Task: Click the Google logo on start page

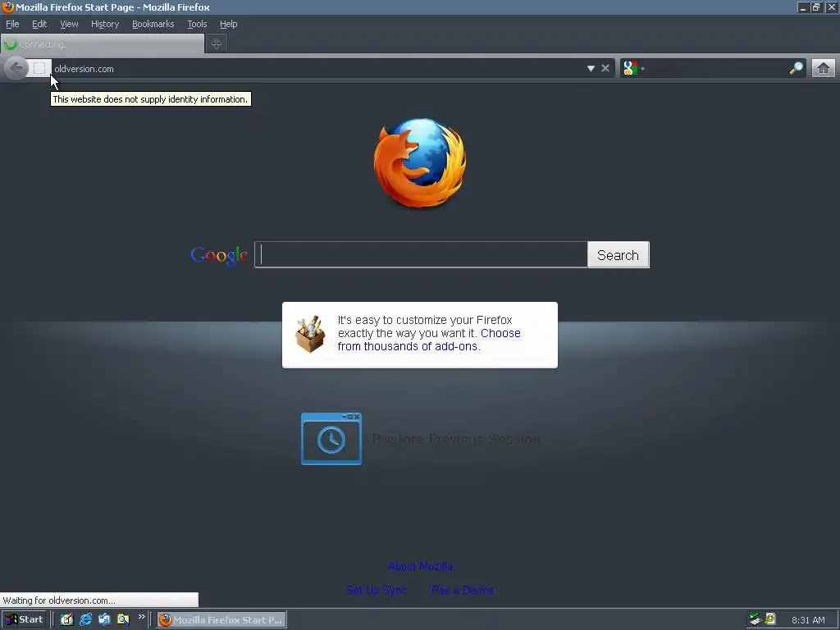Action: point(219,256)
